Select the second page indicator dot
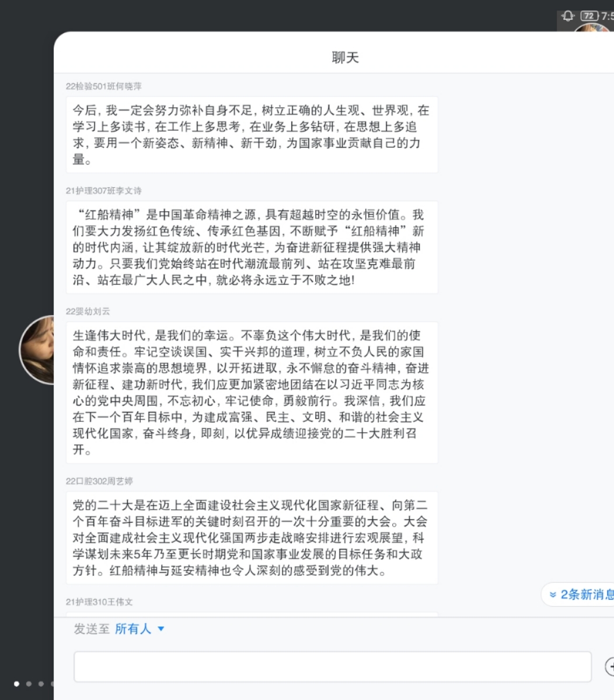The image size is (614, 700). 29,684
